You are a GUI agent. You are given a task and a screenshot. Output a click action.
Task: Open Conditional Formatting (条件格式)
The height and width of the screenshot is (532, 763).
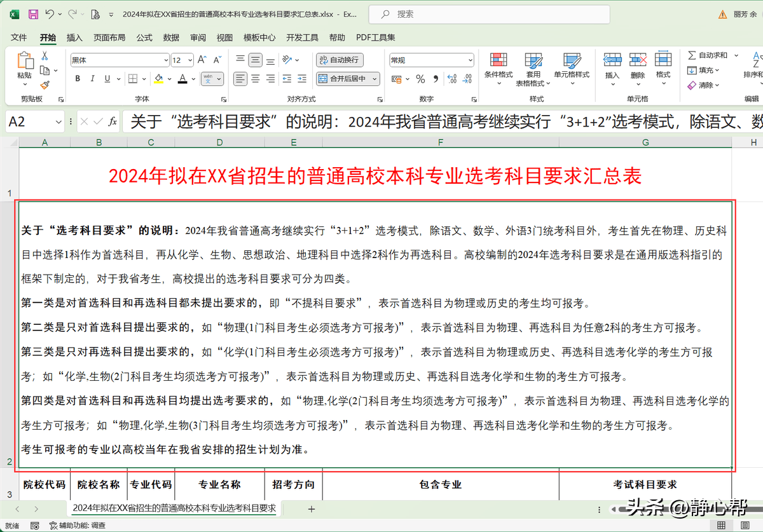pyautogui.click(x=498, y=69)
